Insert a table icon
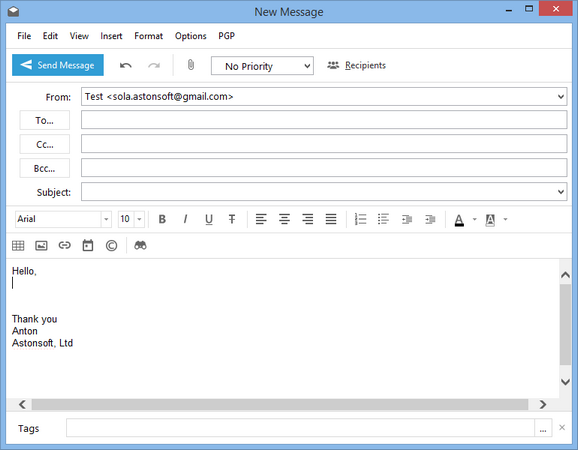The height and width of the screenshot is (450, 578). point(18,245)
